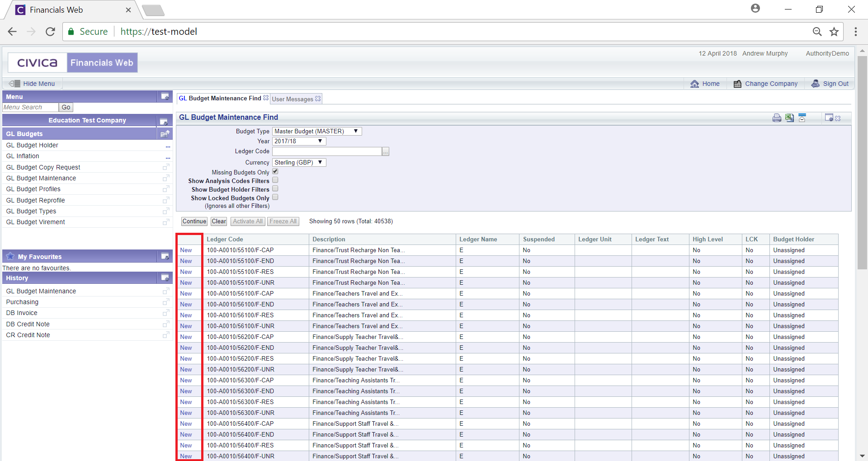Image resolution: width=868 pixels, height=461 pixels.
Task: Open History DB Invoice in new window icon
Action: tap(166, 313)
